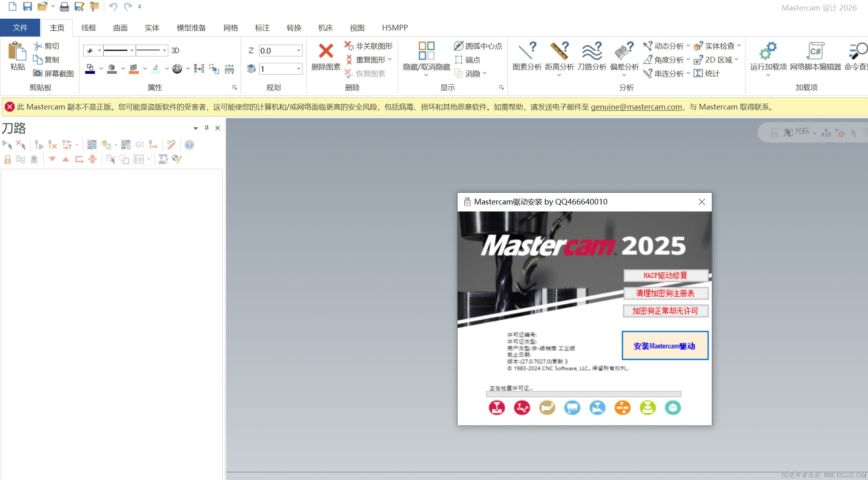Switch to the View (视图) tab

(357, 28)
